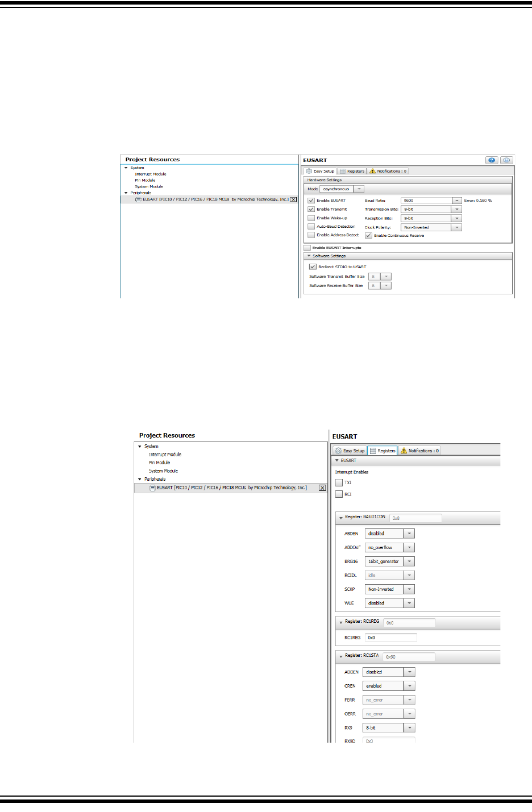This screenshot has height=812, width=532.
Task: Check Enable Address Detect
Action: point(311,235)
